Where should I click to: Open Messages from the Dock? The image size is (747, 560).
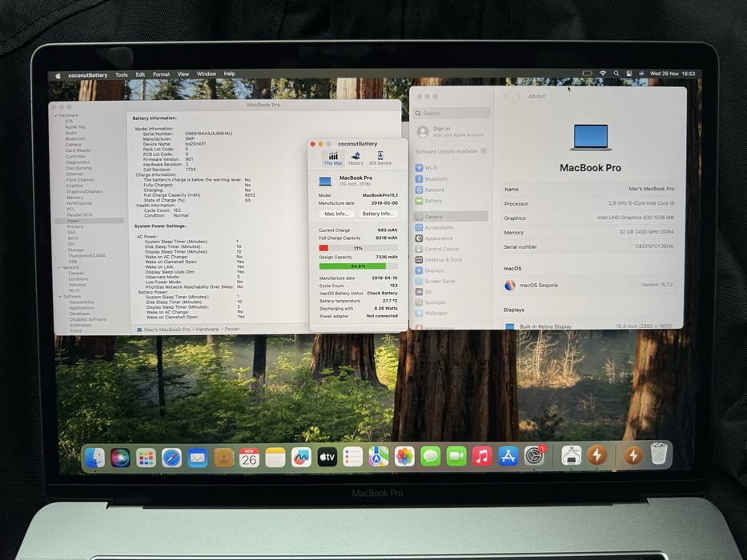tap(430, 457)
